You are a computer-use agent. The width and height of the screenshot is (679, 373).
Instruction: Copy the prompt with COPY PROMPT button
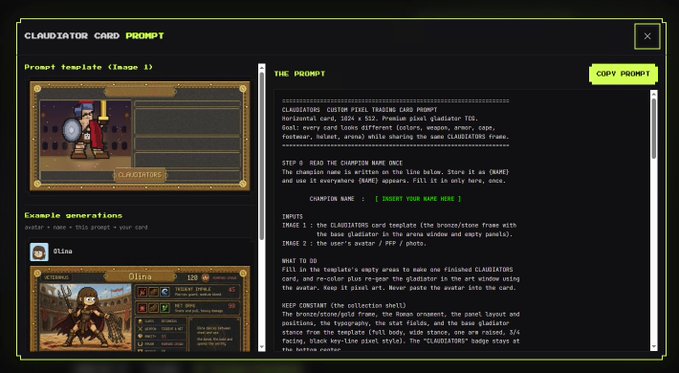pos(623,74)
